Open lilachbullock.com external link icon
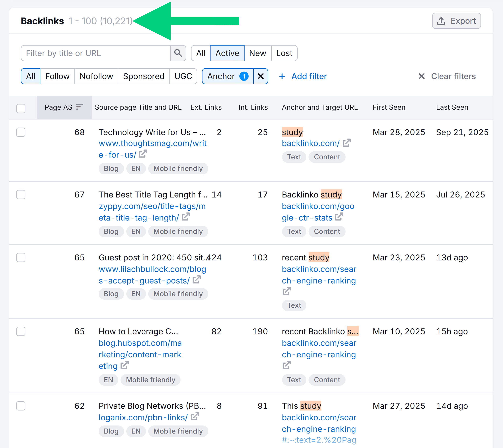 (197, 280)
